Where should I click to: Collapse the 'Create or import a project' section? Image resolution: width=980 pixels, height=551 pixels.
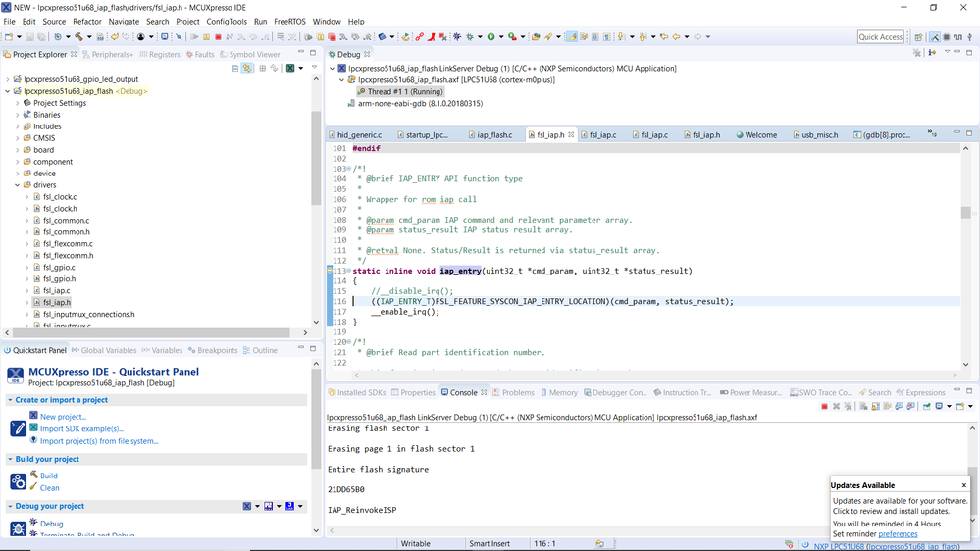(x=11, y=400)
